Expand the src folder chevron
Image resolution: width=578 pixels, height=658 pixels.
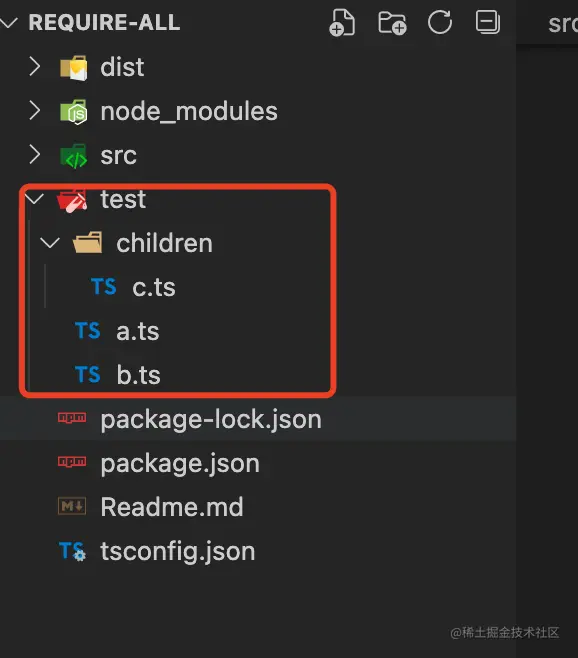pyautogui.click(x=35, y=154)
